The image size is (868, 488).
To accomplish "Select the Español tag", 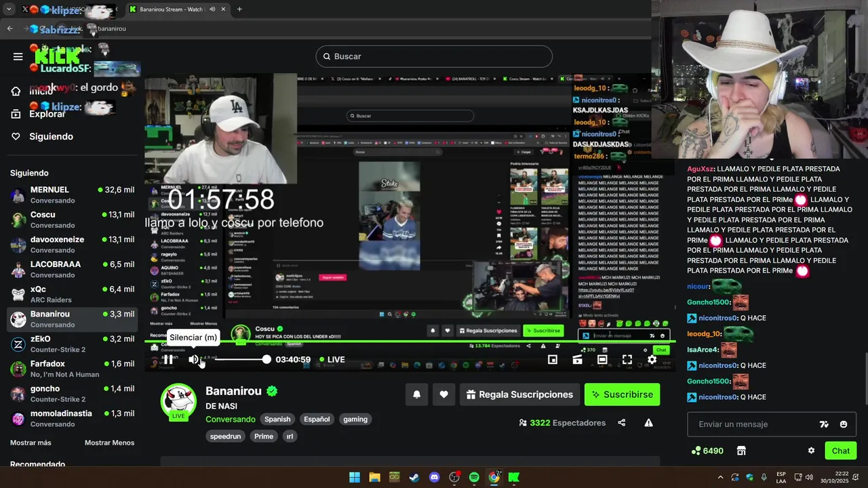I will [317, 420].
